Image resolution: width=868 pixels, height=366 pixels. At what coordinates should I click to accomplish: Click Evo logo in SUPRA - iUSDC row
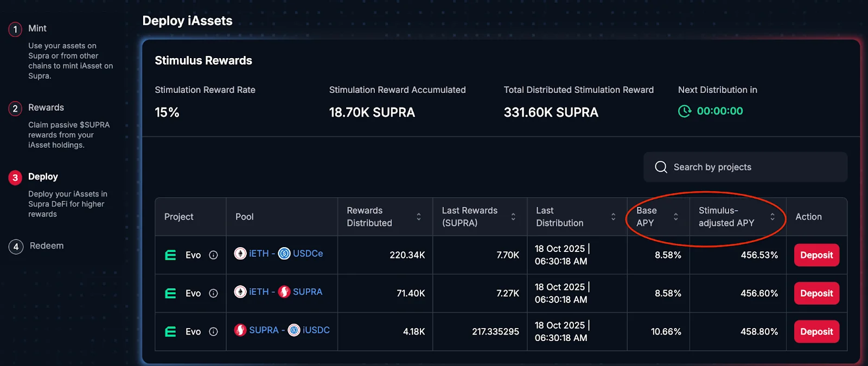(170, 332)
